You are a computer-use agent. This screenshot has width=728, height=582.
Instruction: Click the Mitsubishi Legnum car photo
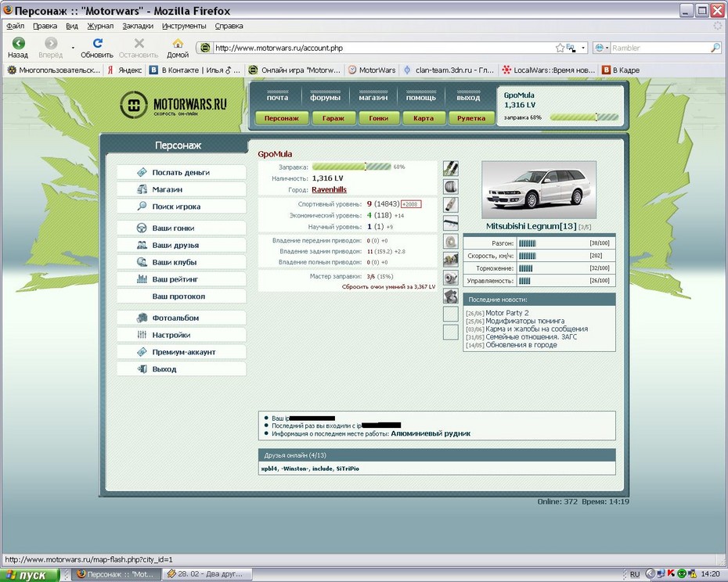click(539, 190)
